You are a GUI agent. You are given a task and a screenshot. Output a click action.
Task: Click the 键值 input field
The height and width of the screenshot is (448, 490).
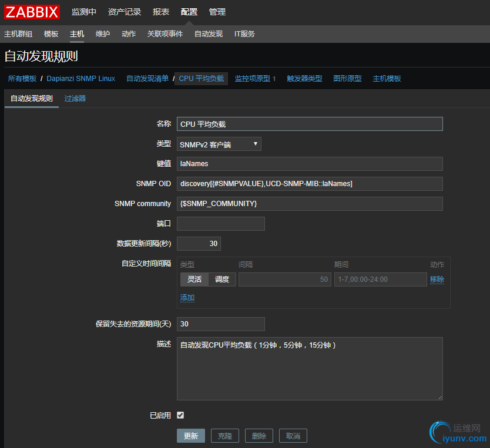coord(310,164)
